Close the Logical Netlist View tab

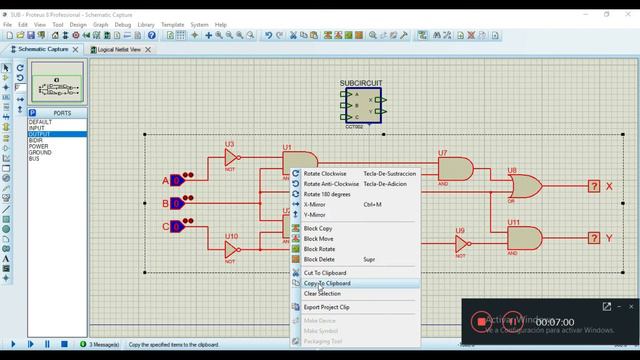click(148, 50)
